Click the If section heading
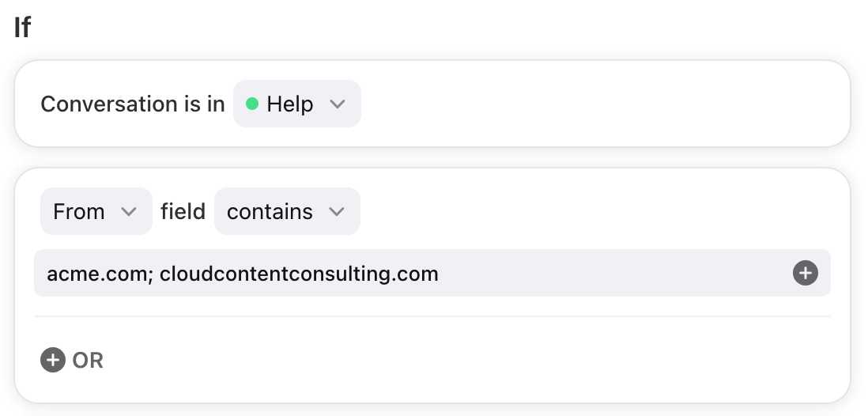 click(x=22, y=27)
